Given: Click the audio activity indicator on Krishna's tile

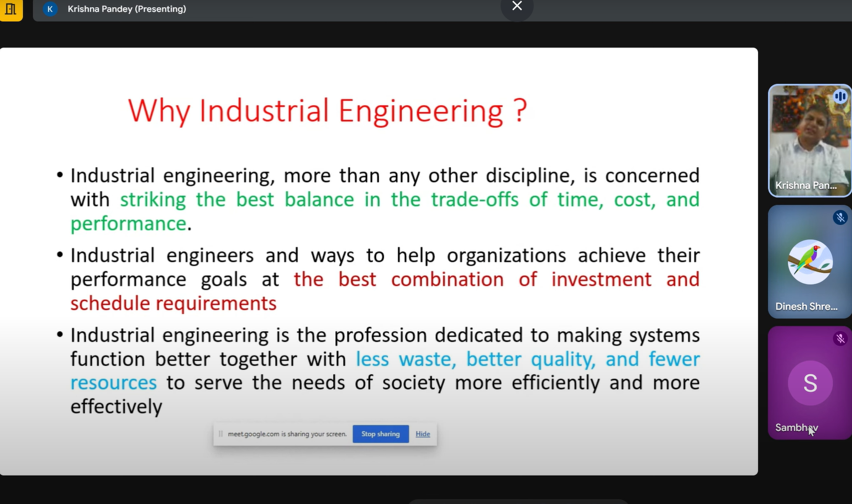Looking at the screenshot, I should [840, 96].
